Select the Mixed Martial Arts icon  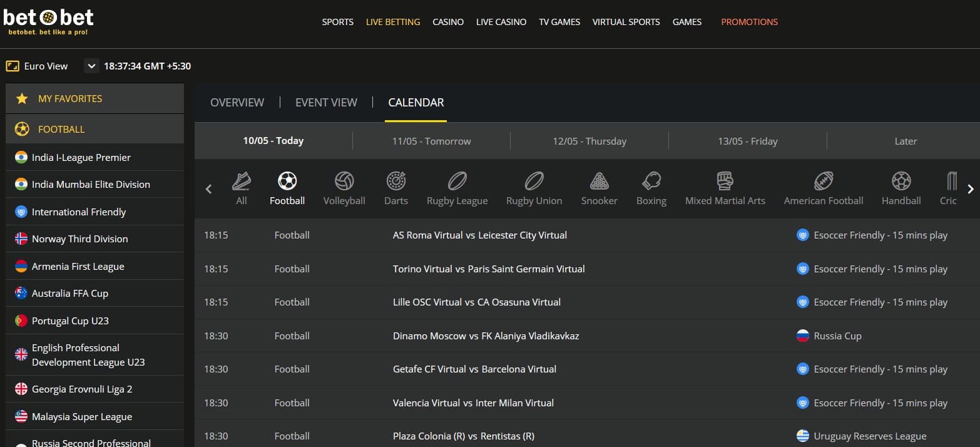tap(725, 182)
